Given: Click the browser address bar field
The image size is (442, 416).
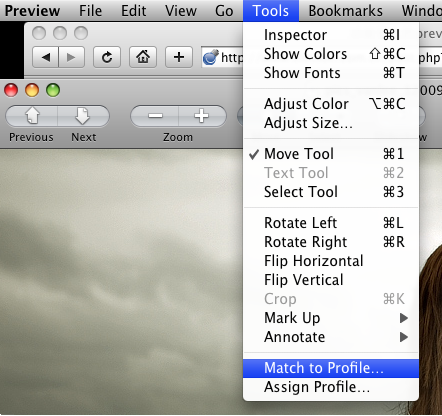Looking at the screenshot, I should click(x=222, y=57).
